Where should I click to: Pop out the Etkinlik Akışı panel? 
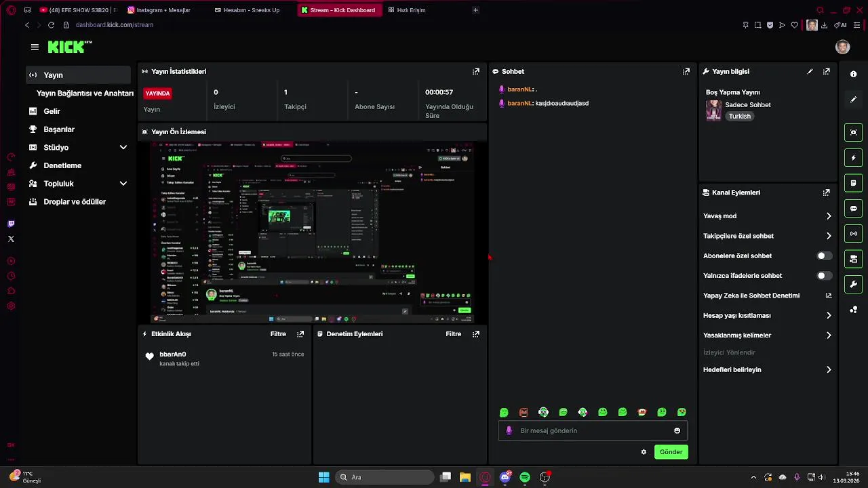300,333
